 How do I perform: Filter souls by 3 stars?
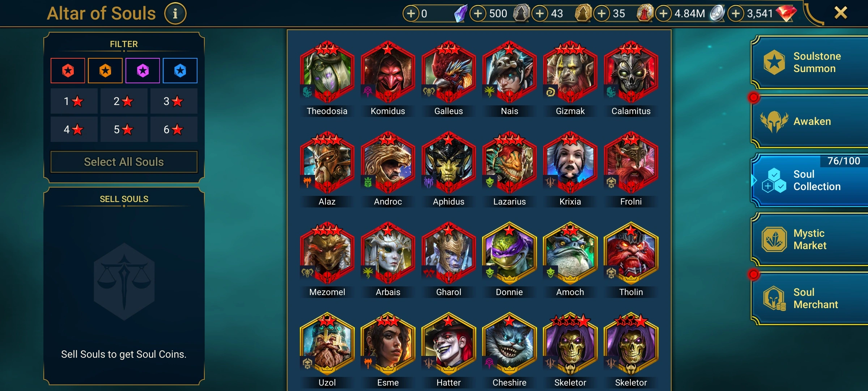point(174,101)
